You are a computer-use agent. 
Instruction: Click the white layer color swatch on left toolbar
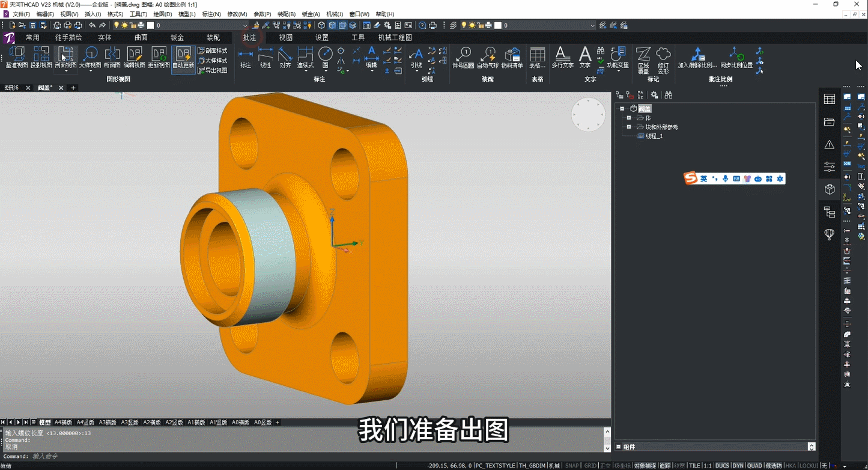coord(150,25)
